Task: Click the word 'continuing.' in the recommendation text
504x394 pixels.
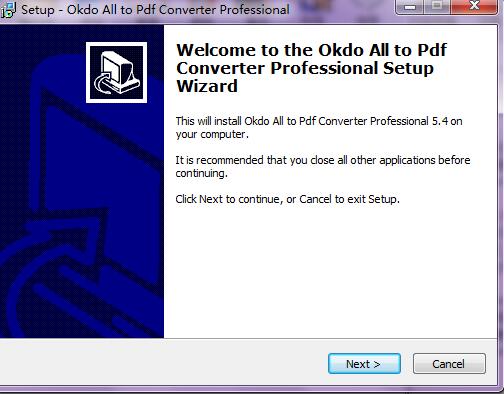Action: pos(201,173)
